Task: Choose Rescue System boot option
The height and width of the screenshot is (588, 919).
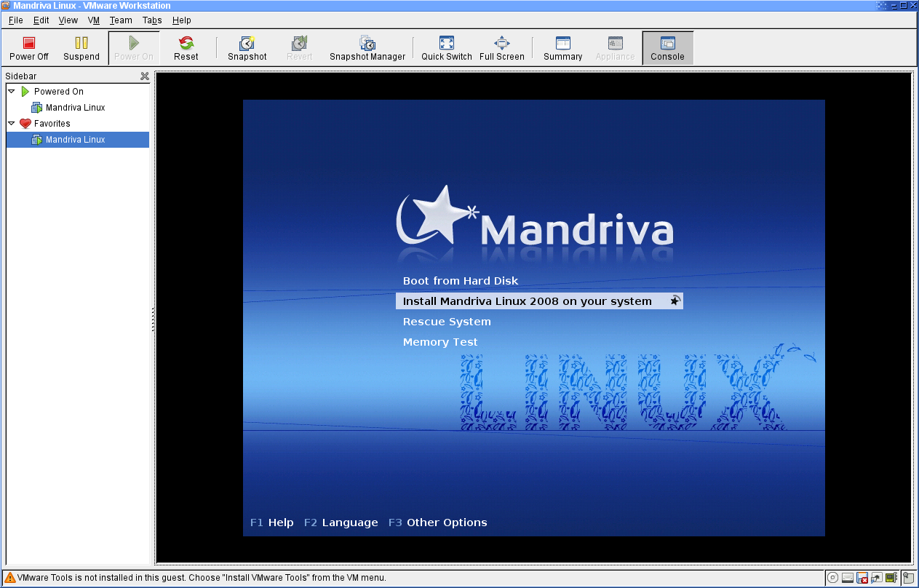Action: pos(447,322)
